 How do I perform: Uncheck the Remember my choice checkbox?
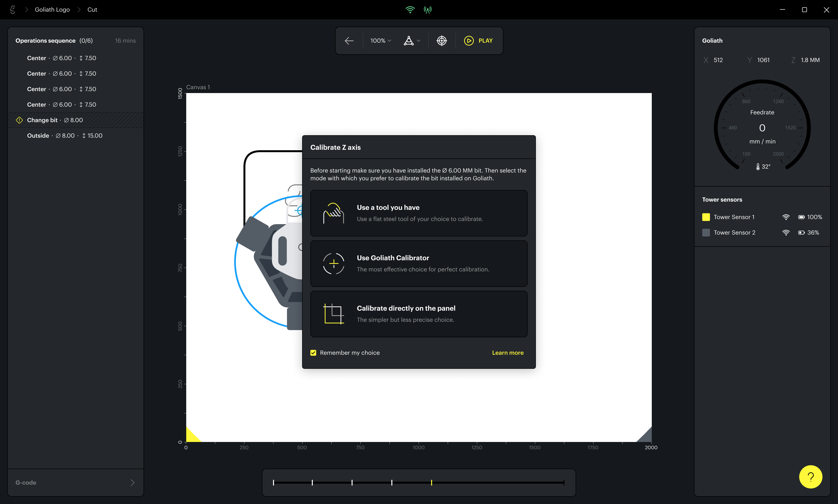pos(313,353)
